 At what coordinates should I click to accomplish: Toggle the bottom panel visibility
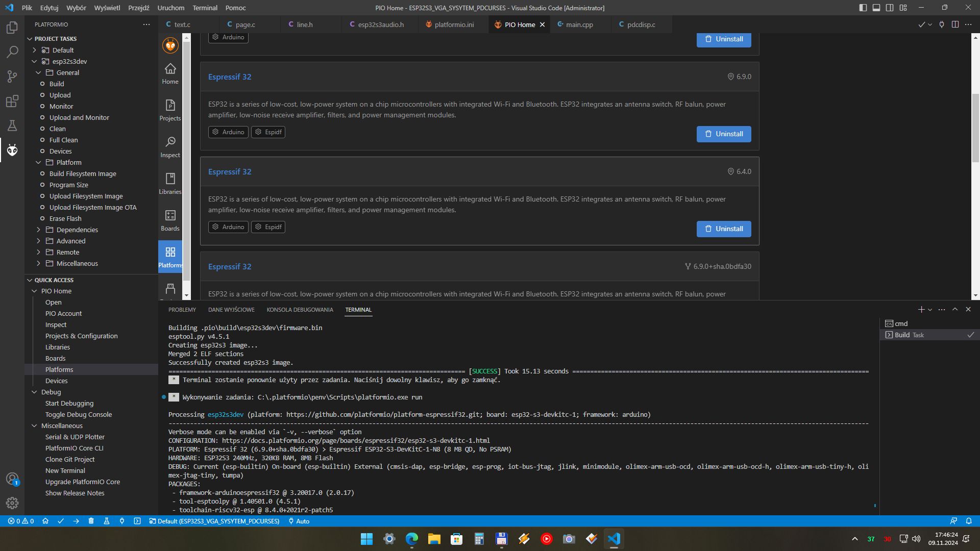(x=876, y=8)
